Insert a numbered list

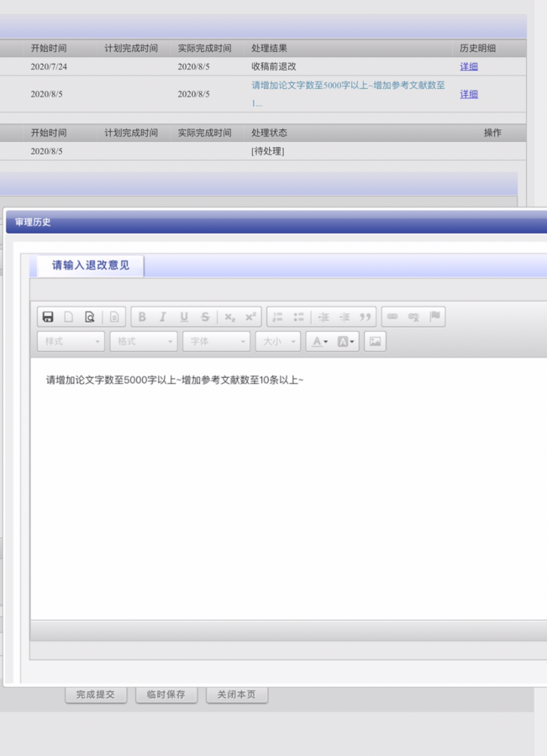[278, 317]
